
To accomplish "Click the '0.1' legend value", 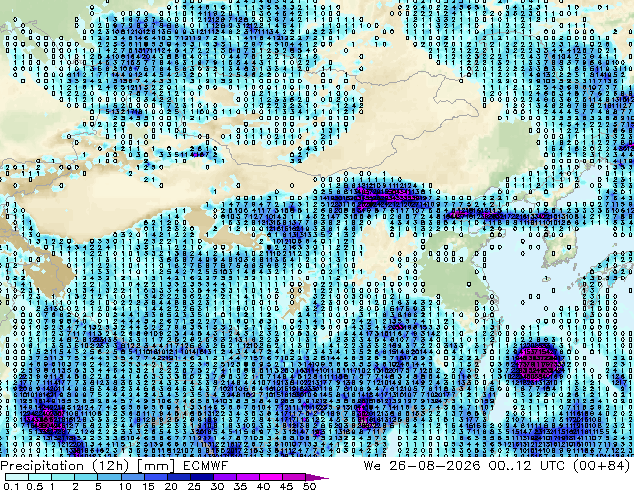I will coord(11,486).
